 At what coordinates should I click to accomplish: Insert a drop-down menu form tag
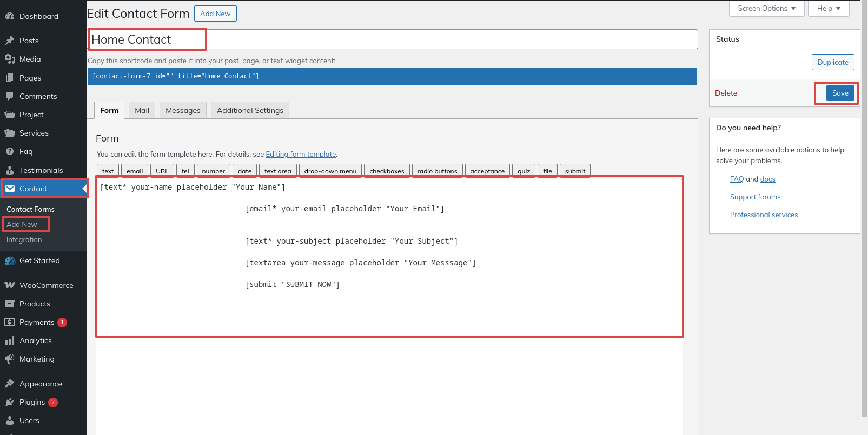[330, 171]
